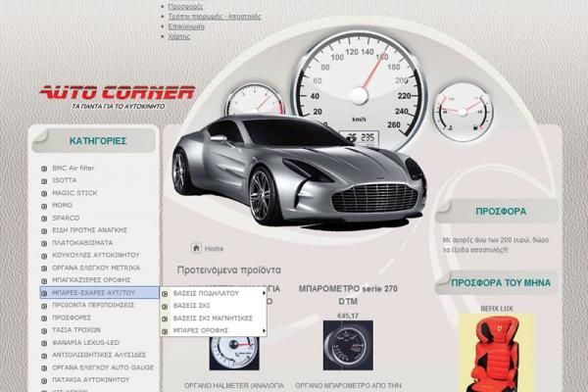Open ΤΑΣΙΑ ΤΡΟΧΩΝ category

(x=76, y=330)
